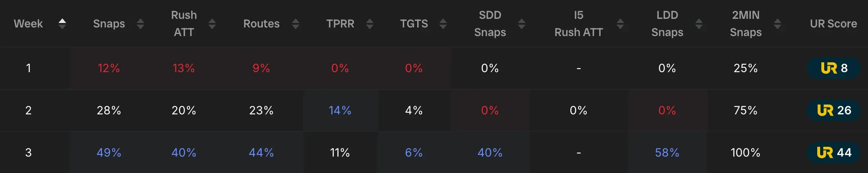This screenshot has width=868, height=173.
Task: Select the Week 3 row number
Action: (28, 153)
